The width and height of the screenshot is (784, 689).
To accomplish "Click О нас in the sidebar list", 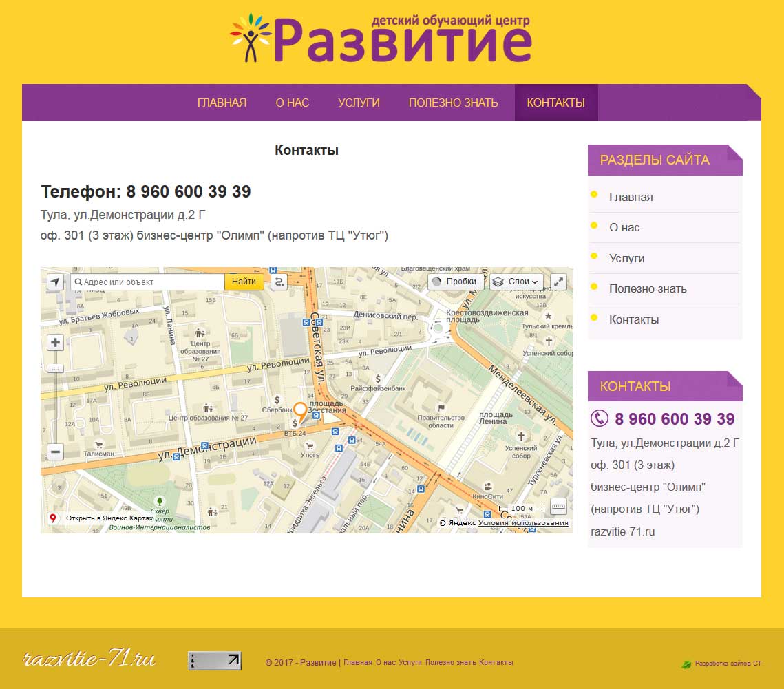I will coord(624,228).
